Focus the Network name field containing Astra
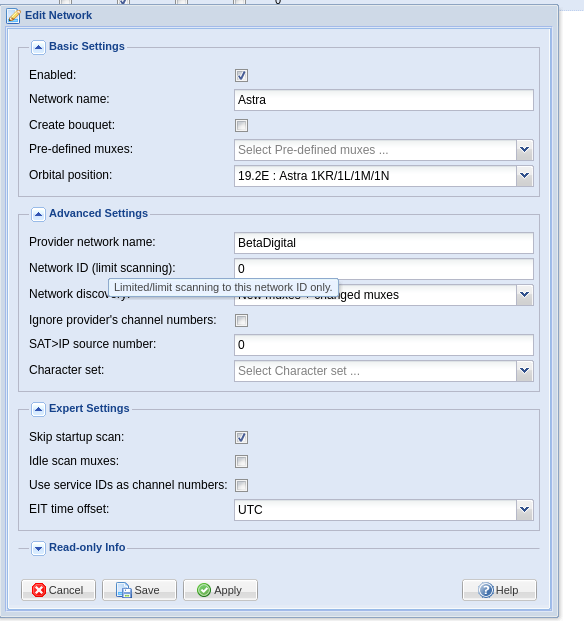584x633 pixels. [384, 100]
